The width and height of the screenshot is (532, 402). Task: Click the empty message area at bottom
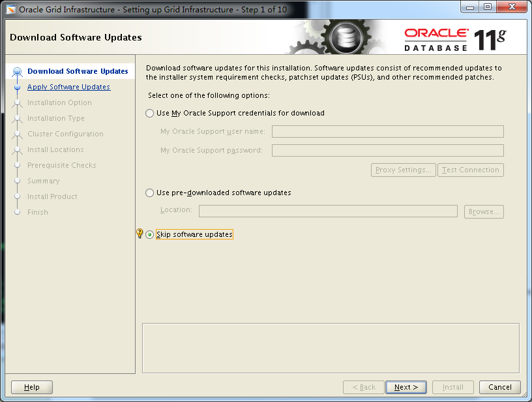coord(331,348)
